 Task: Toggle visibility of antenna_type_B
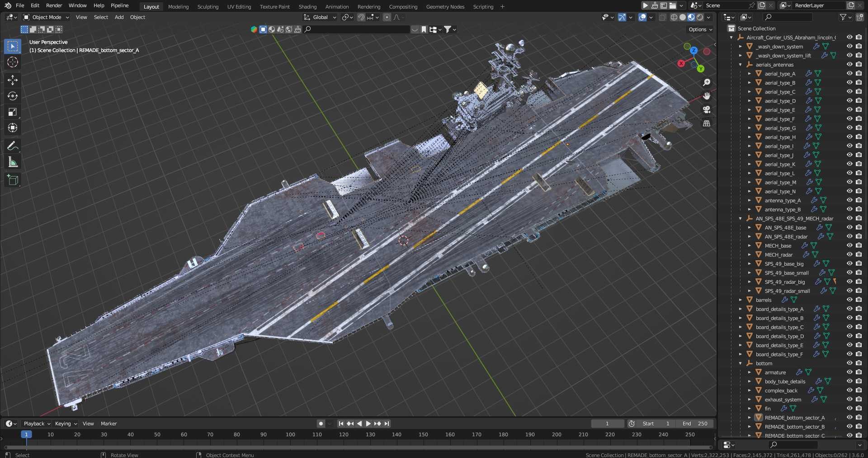coord(849,209)
